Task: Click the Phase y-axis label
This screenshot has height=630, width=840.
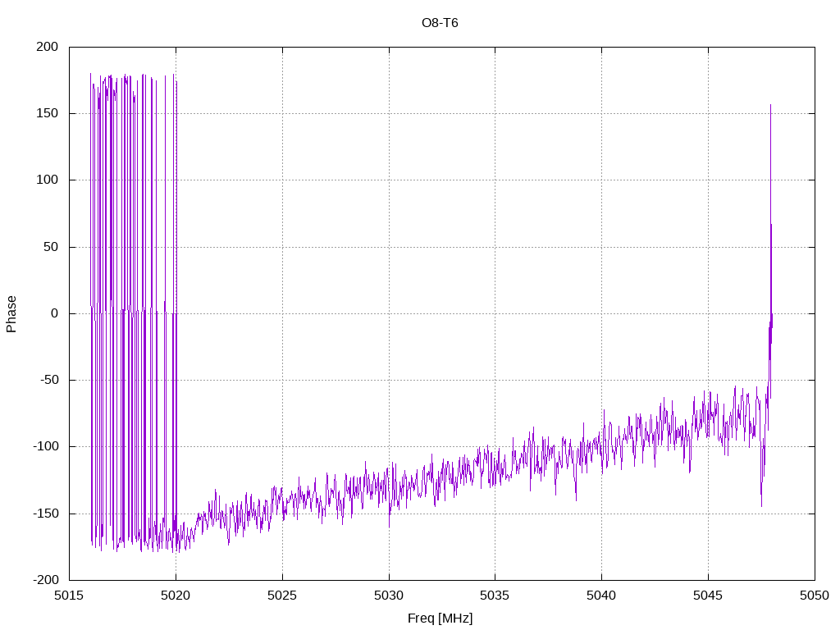Action: [11, 314]
